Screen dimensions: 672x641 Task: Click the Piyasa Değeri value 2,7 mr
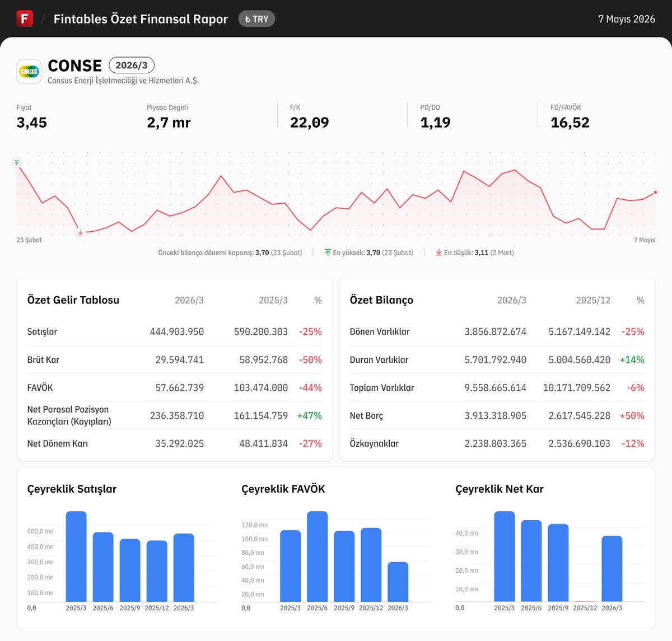[169, 123]
